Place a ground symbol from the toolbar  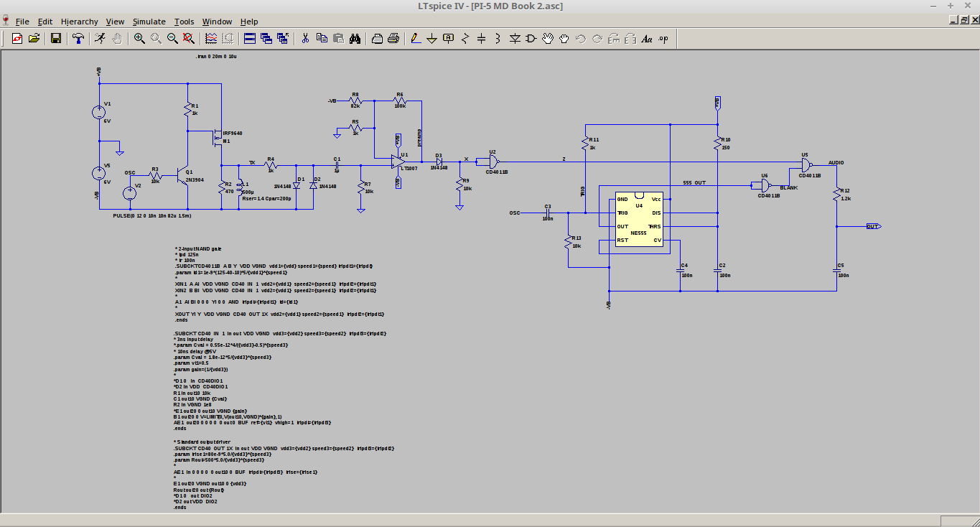pyautogui.click(x=431, y=39)
